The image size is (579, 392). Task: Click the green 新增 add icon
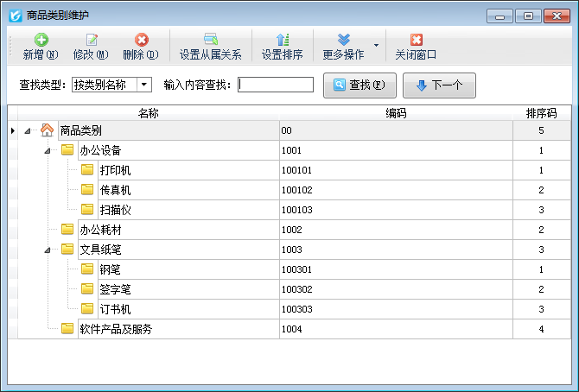tap(41, 40)
